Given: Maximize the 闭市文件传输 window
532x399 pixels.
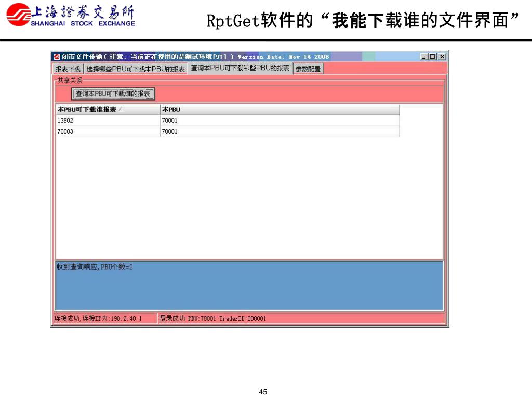Looking at the screenshot, I should [x=432, y=57].
